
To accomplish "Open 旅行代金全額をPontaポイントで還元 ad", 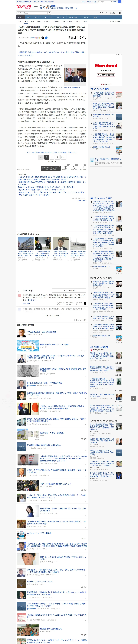I will pyautogui.click(x=54, y=345).
